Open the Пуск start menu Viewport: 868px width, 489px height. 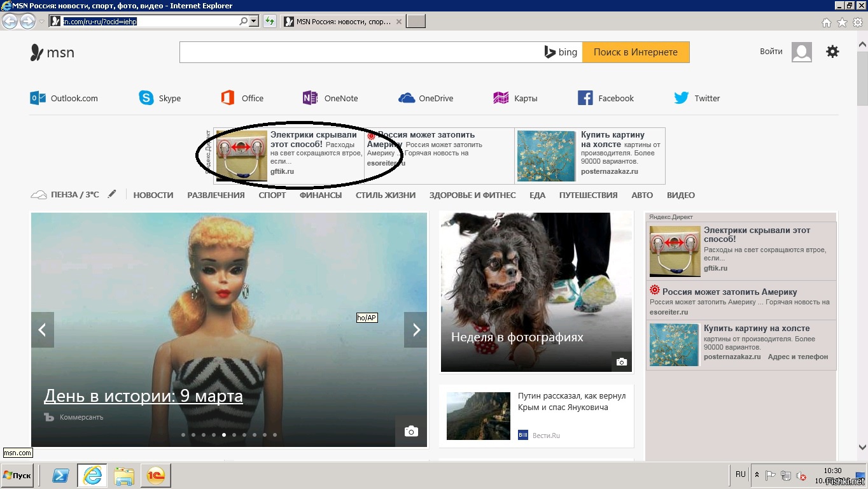[17, 476]
